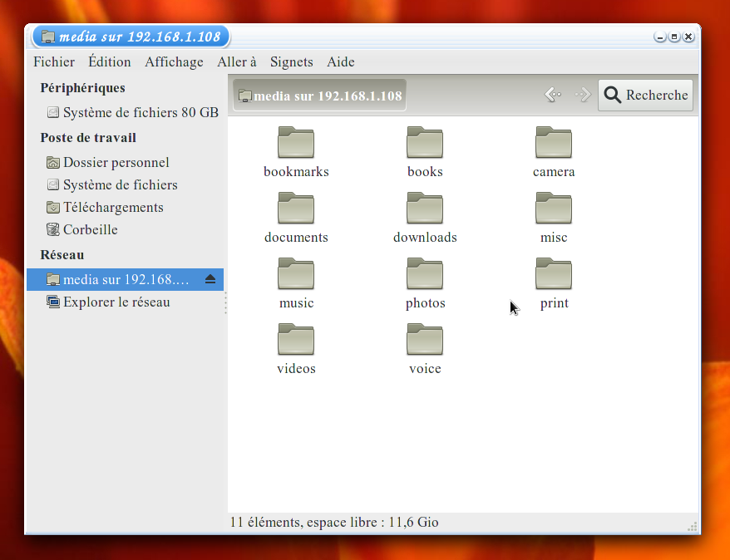Open the music folder icon
Image resolution: width=730 pixels, height=560 pixels.
(x=296, y=273)
